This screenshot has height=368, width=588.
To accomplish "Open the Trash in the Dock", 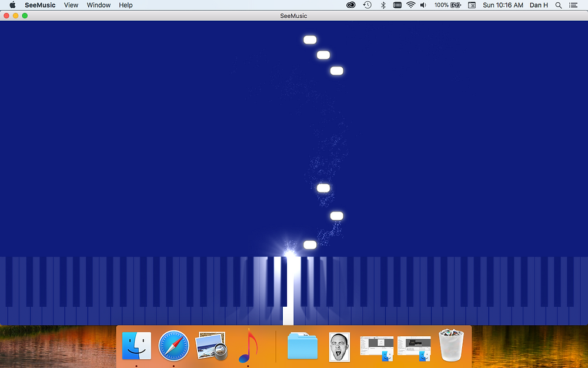I will 451,345.
